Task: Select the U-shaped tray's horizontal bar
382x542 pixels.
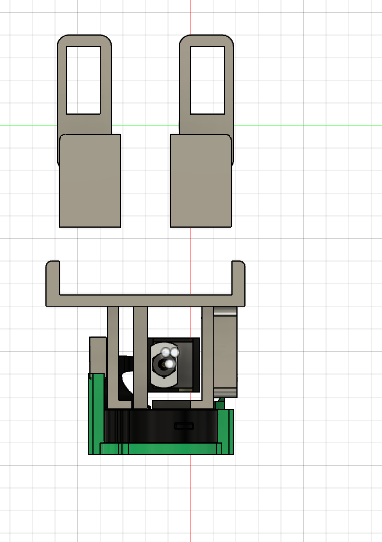Action: pyautogui.click(x=145, y=301)
